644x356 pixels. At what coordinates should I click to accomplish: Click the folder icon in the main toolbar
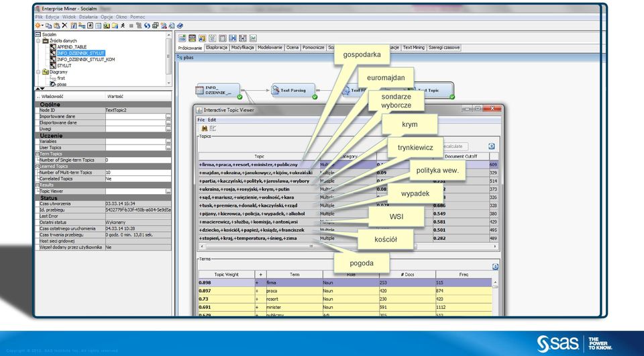coord(115,26)
